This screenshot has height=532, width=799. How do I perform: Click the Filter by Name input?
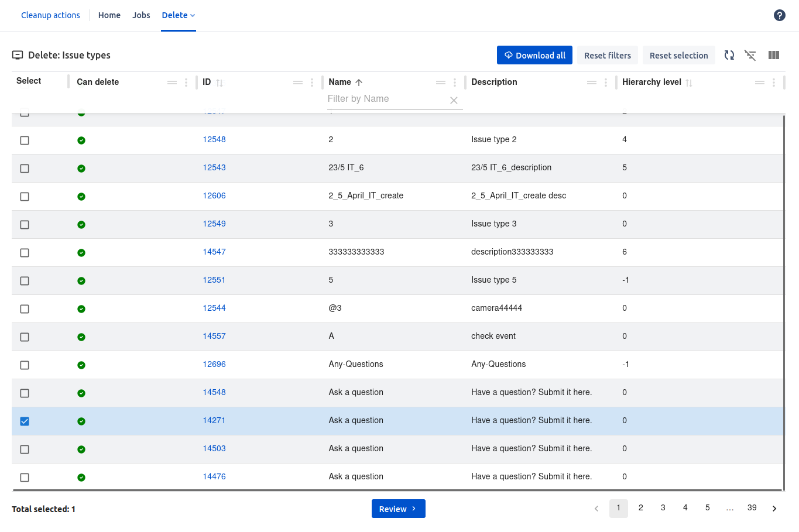point(386,99)
